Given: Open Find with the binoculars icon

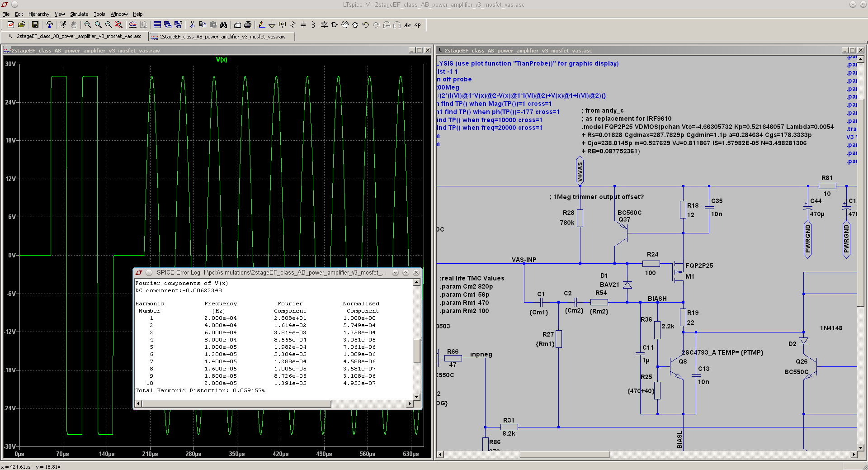Looking at the screenshot, I should click(x=223, y=25).
